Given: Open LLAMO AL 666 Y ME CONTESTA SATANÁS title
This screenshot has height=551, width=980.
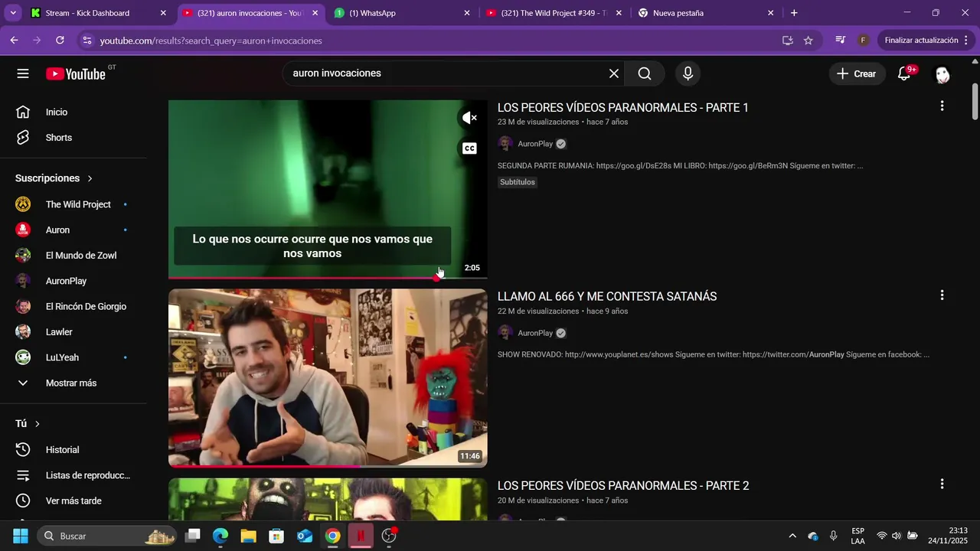Looking at the screenshot, I should coord(607,297).
